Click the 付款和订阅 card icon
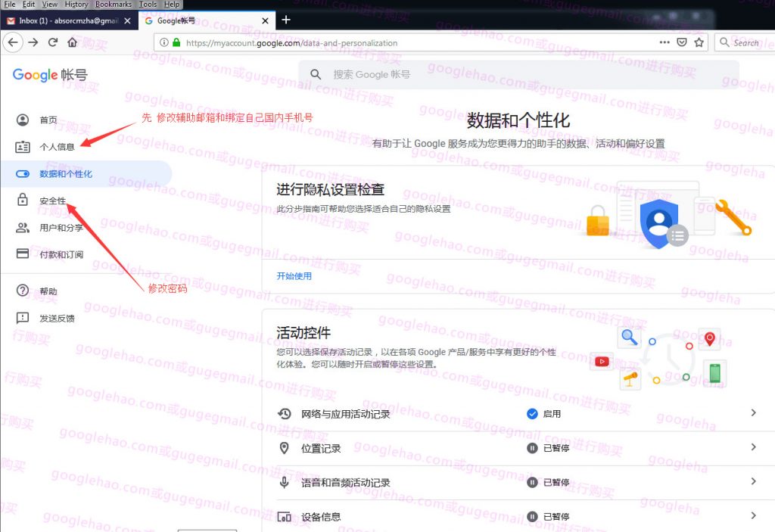 (x=23, y=254)
